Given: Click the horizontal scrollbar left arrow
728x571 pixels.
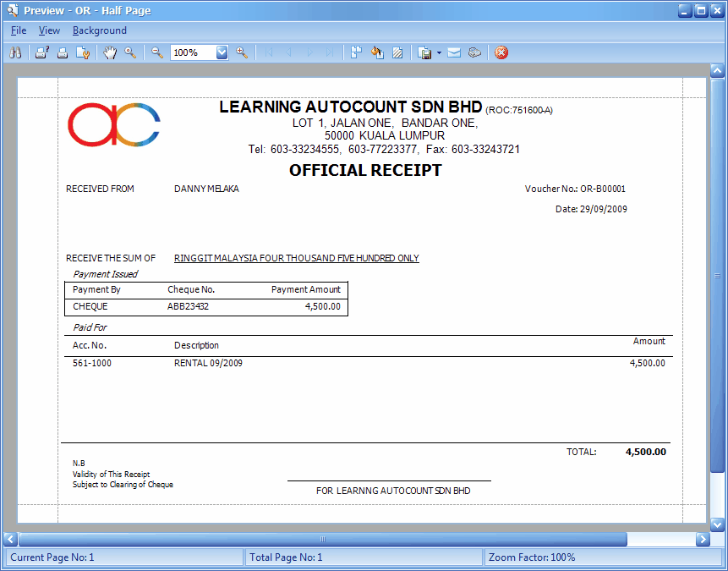Looking at the screenshot, I should point(10,539).
